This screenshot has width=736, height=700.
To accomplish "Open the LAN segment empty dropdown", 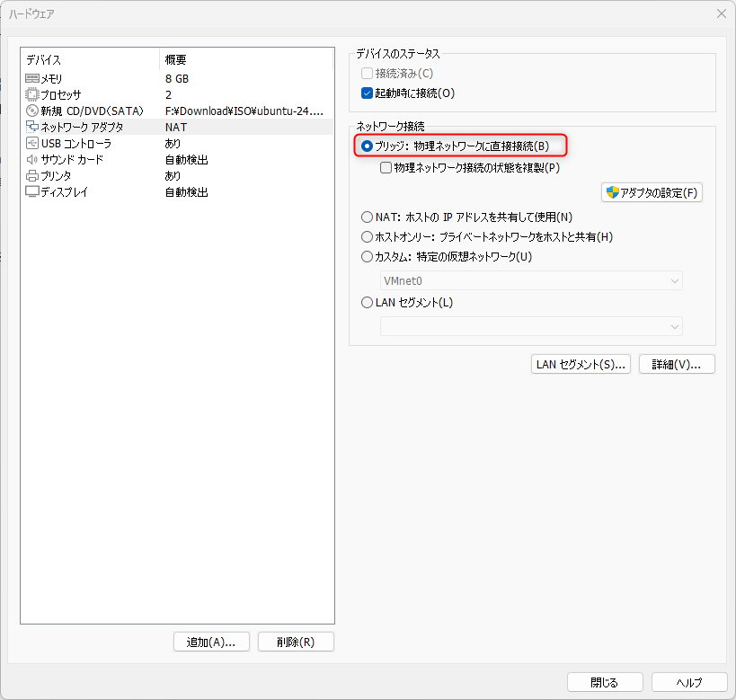I will click(x=531, y=326).
